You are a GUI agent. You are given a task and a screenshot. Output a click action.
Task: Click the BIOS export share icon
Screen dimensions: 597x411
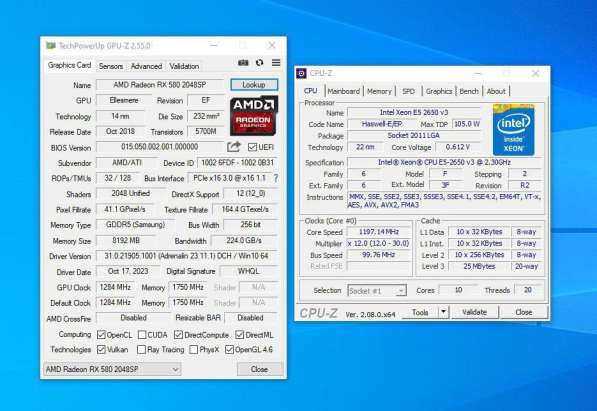point(234,147)
